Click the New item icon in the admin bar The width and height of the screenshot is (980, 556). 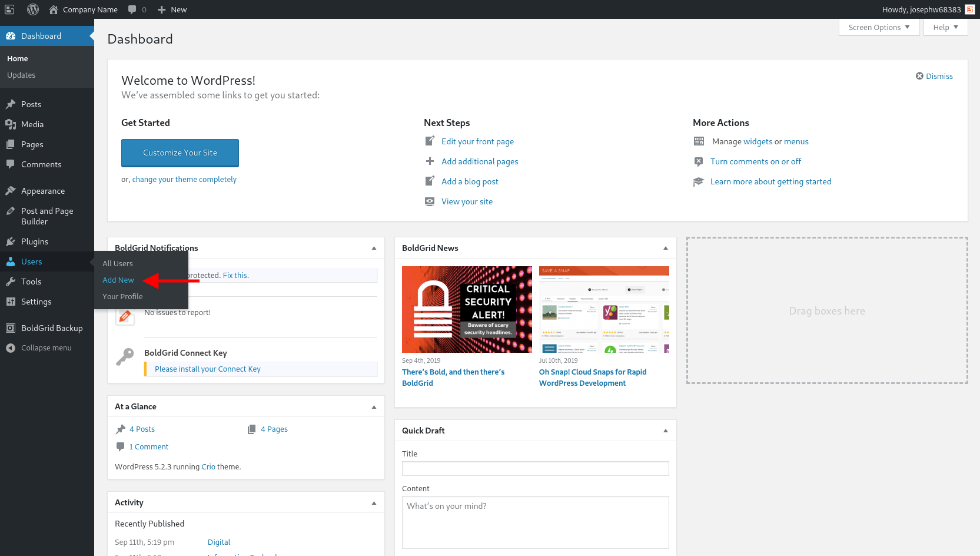[x=162, y=9]
